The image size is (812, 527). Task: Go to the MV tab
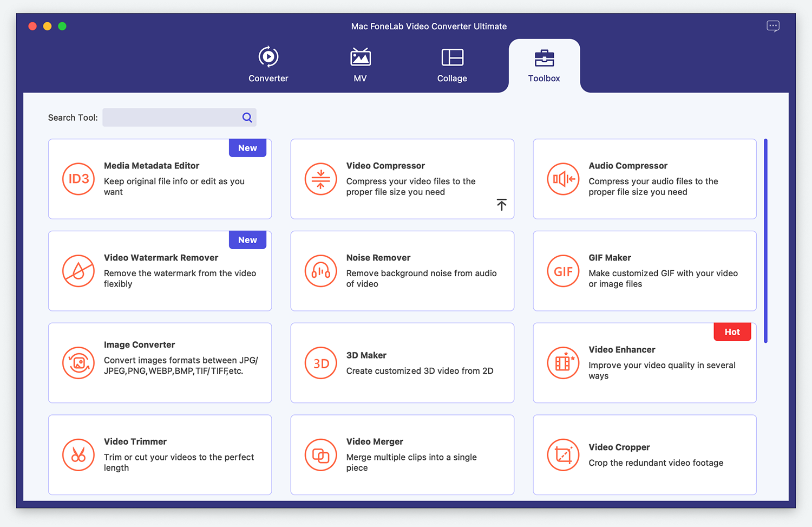tap(360, 64)
